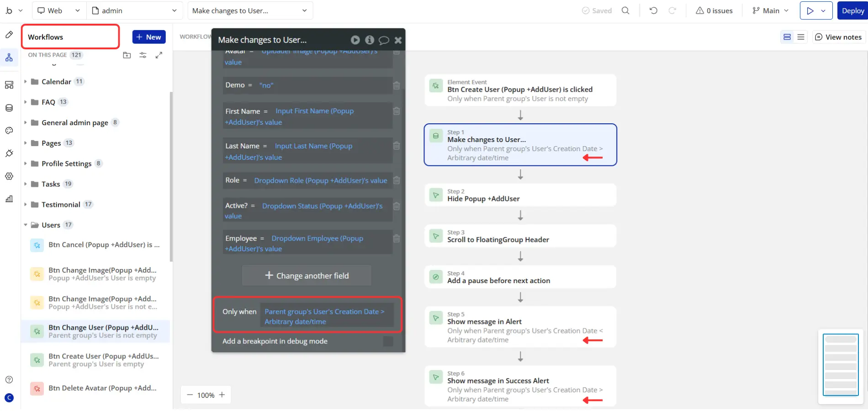Viewport: 868px width, 411px height.
Task: Delete the Role field with trash icon
Action: pos(397,180)
